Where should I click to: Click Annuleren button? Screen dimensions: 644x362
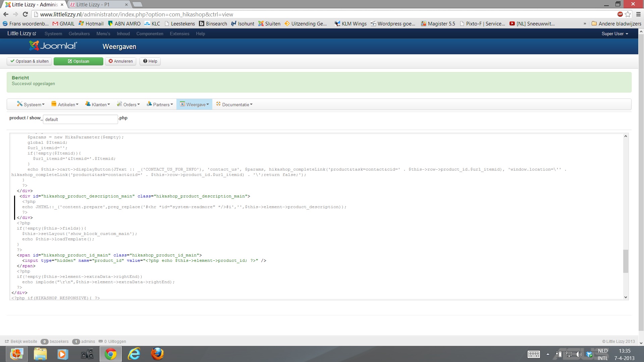pyautogui.click(x=120, y=61)
